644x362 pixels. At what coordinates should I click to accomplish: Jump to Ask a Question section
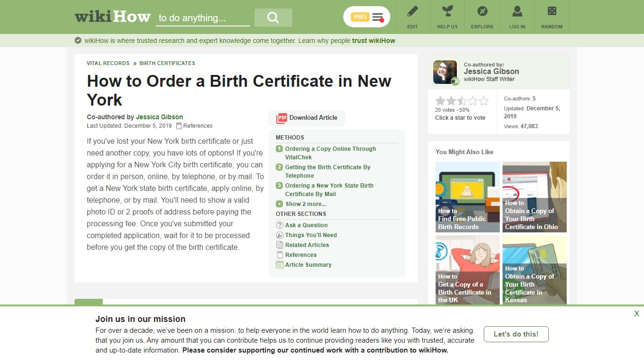306,225
